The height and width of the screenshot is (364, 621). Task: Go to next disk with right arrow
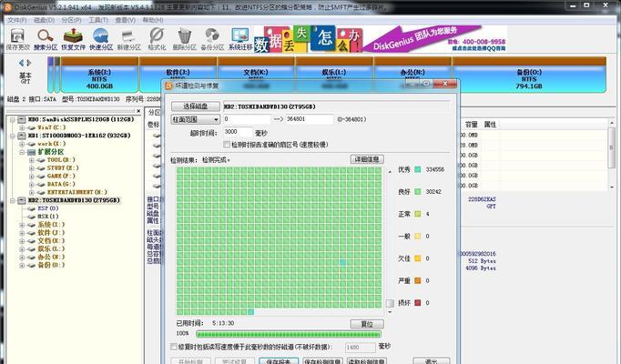pos(29,63)
